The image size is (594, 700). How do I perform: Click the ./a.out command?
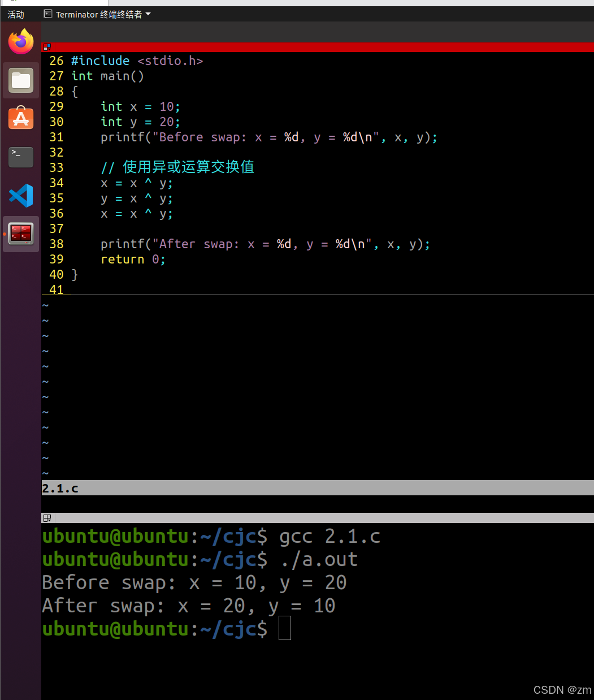[x=319, y=559]
